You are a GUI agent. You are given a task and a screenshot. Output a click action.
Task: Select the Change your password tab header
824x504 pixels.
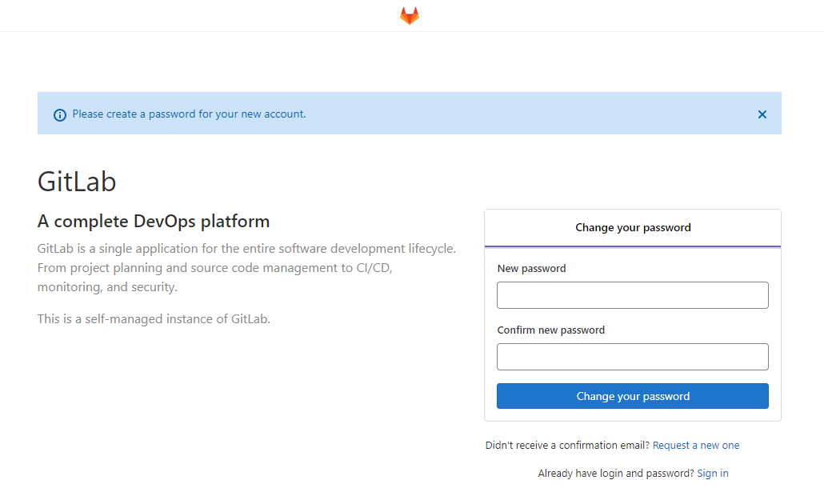pos(632,227)
